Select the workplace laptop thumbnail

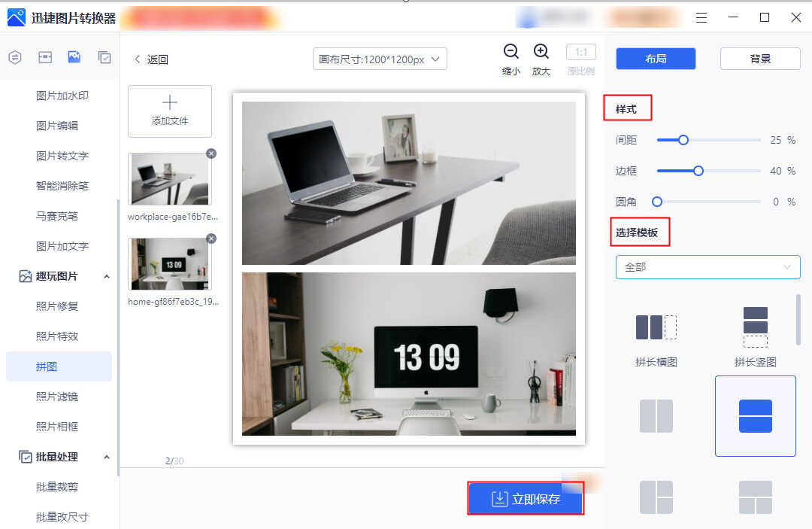pyautogui.click(x=170, y=179)
